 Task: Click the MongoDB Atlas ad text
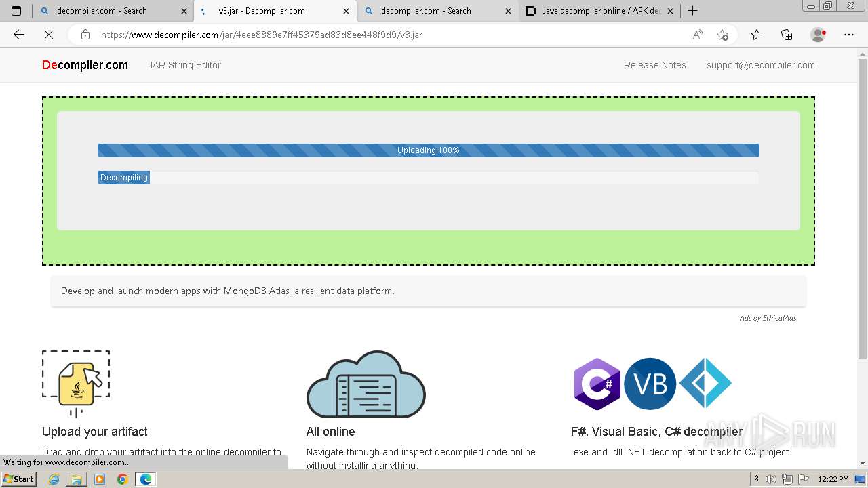(228, 291)
